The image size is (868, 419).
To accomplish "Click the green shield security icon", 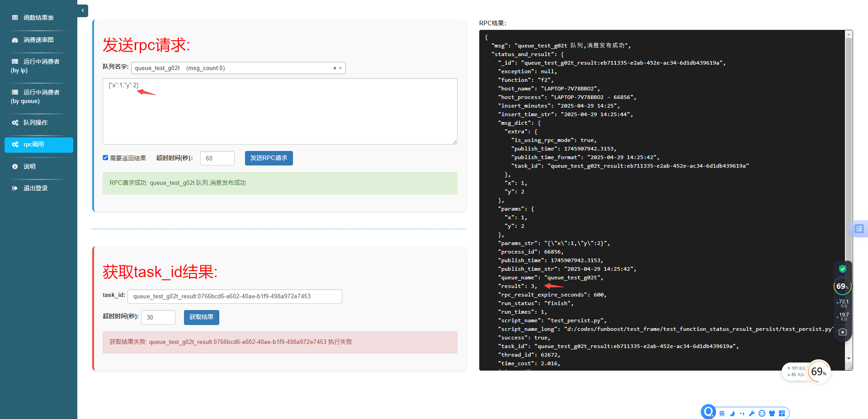I will tap(843, 269).
